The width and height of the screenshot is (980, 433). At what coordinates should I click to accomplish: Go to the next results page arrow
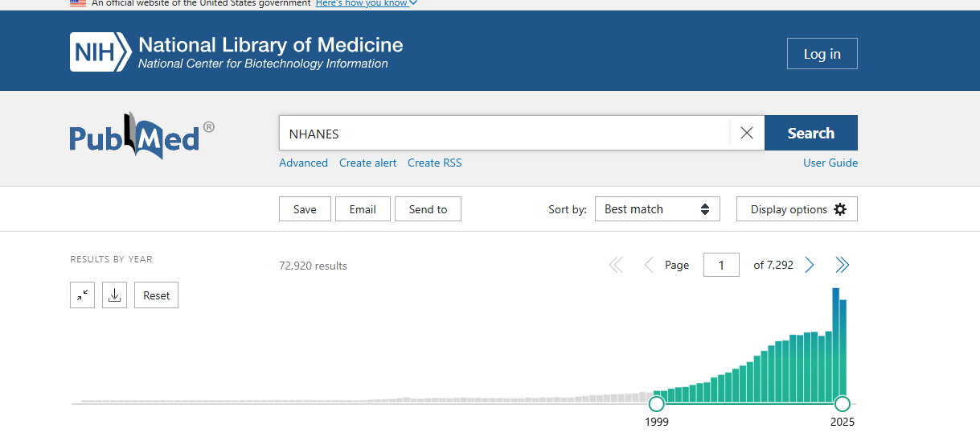tap(810, 265)
